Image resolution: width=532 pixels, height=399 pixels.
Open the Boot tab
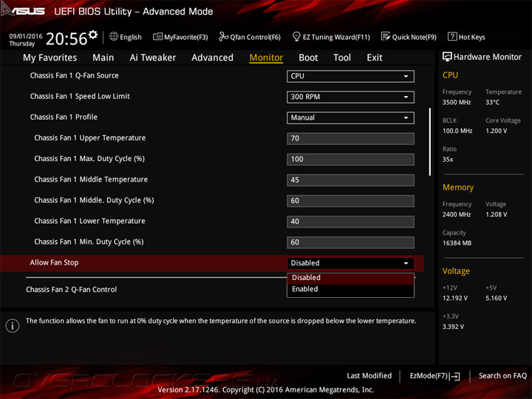[308, 58]
